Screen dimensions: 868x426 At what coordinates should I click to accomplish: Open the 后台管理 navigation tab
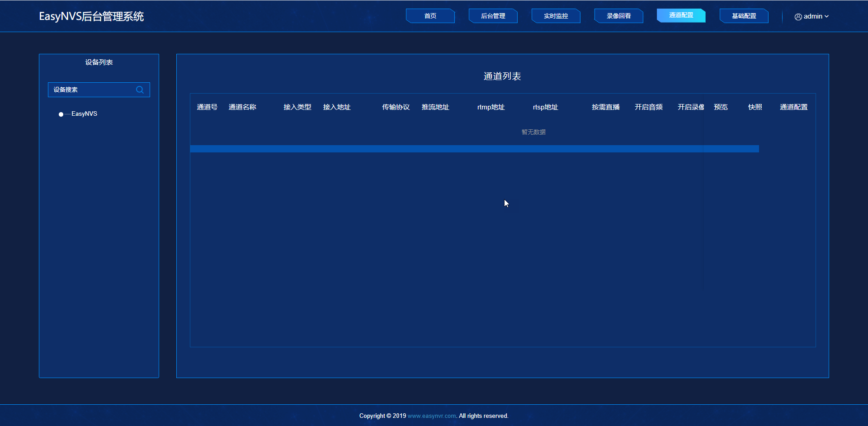(x=493, y=16)
